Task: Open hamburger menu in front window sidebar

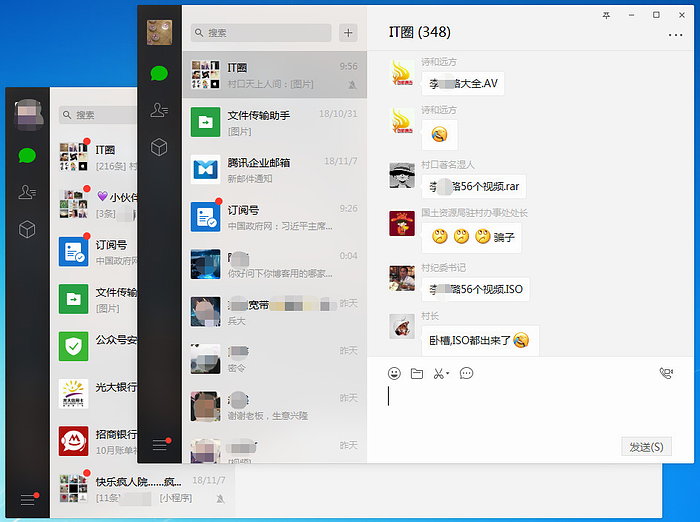Action: 159,445
